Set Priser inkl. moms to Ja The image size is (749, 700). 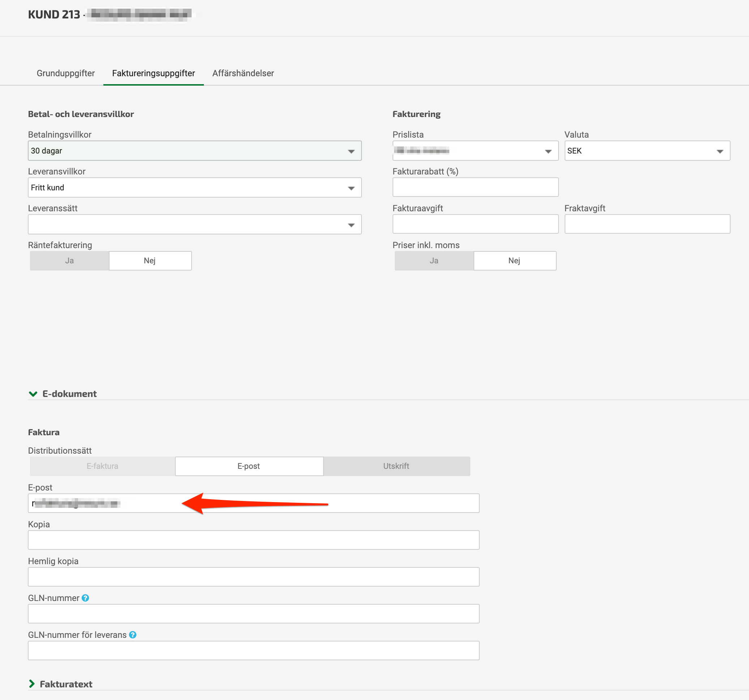tap(434, 260)
